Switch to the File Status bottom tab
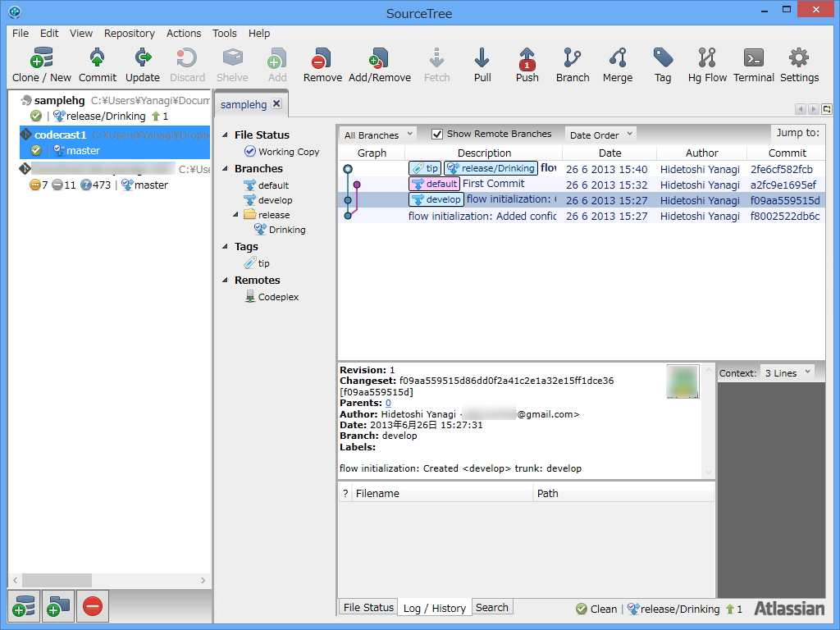The width and height of the screenshot is (840, 630). pos(368,607)
